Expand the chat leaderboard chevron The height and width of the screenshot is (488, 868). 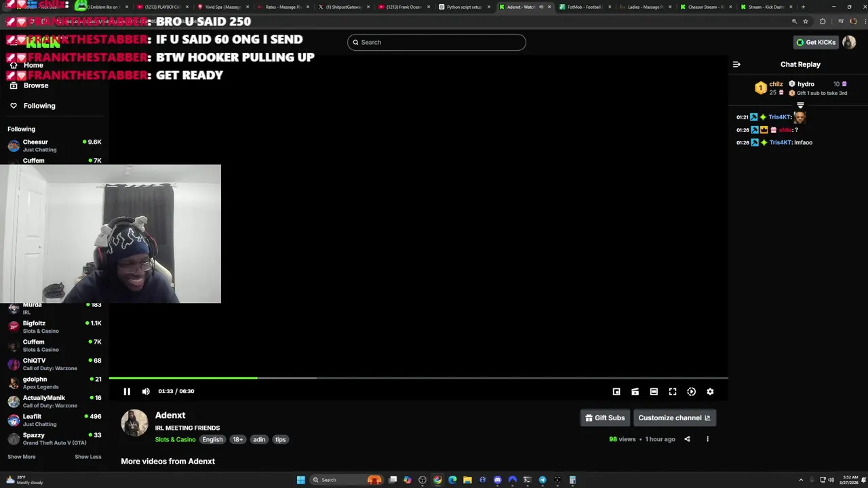pos(800,105)
